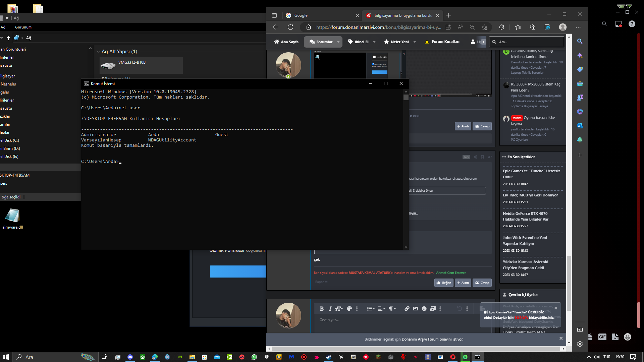This screenshot has width=644, height=362.
Task: Select Yerel Disk (C:) in Explorer sidebar
Action: point(9,140)
